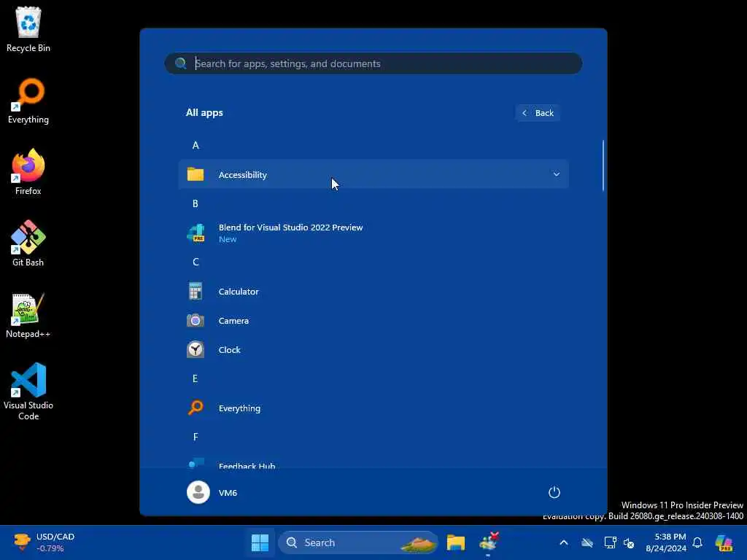Click Blend for Visual Studio icon
Image resolution: width=747 pixels, height=560 pixels.
point(196,233)
